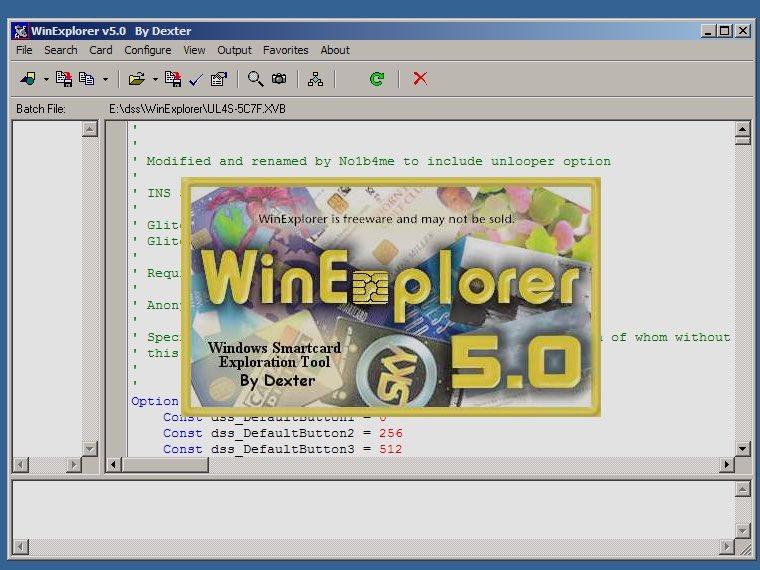The image size is (760, 570).
Task: Click the WinExplorer 5.0 splash image
Action: [391, 297]
